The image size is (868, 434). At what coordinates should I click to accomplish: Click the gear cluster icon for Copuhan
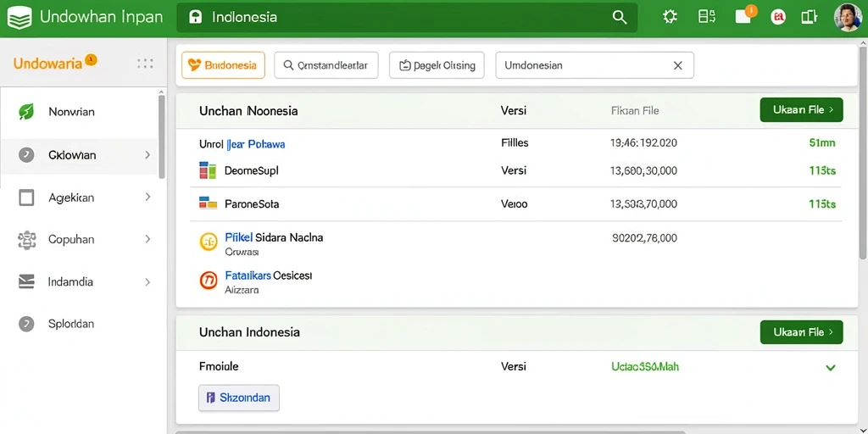[x=26, y=240]
